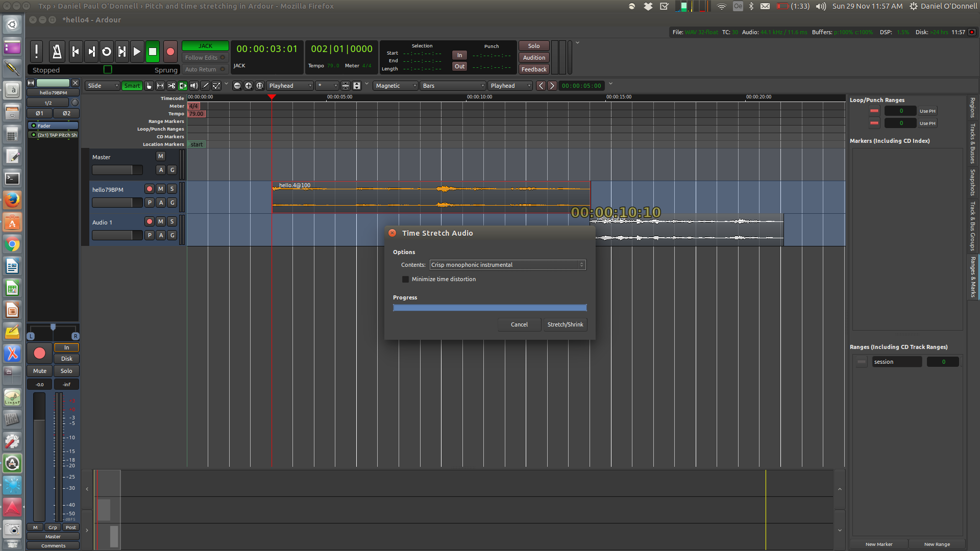Open the edit point Playhead dropdown
The width and height of the screenshot is (980, 551).
click(510, 86)
